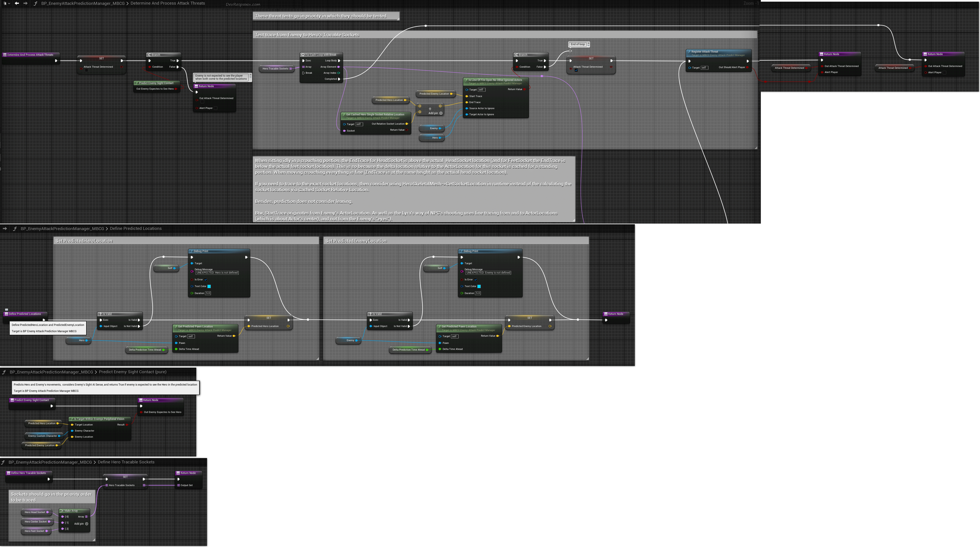980x547 pixels.
Task: Click the Make Array node icon
Action: pos(62,511)
